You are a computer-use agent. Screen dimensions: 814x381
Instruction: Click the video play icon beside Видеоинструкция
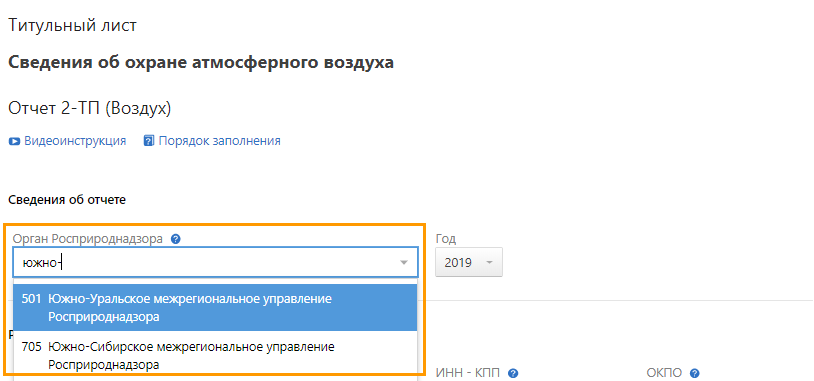click(14, 141)
